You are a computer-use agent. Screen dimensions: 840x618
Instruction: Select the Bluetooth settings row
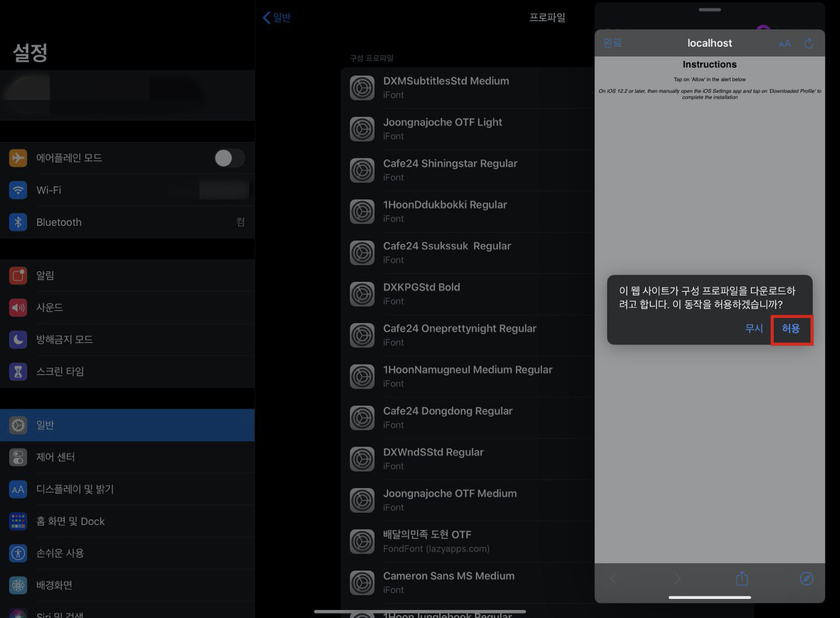coord(127,222)
